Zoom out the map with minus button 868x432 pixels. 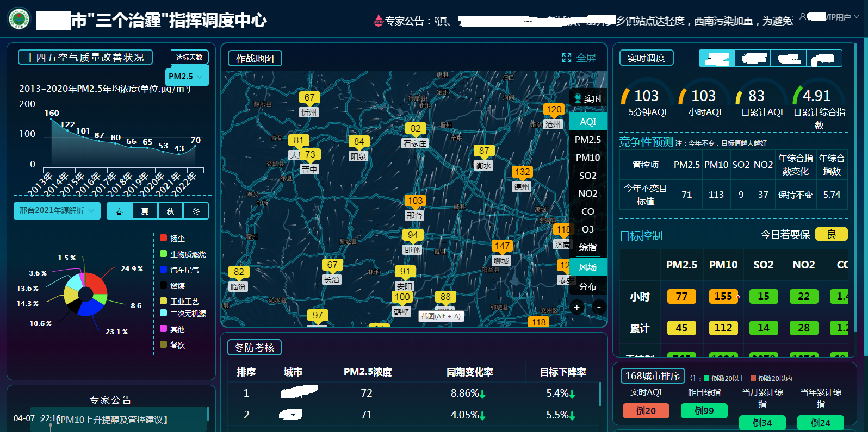pos(599,307)
